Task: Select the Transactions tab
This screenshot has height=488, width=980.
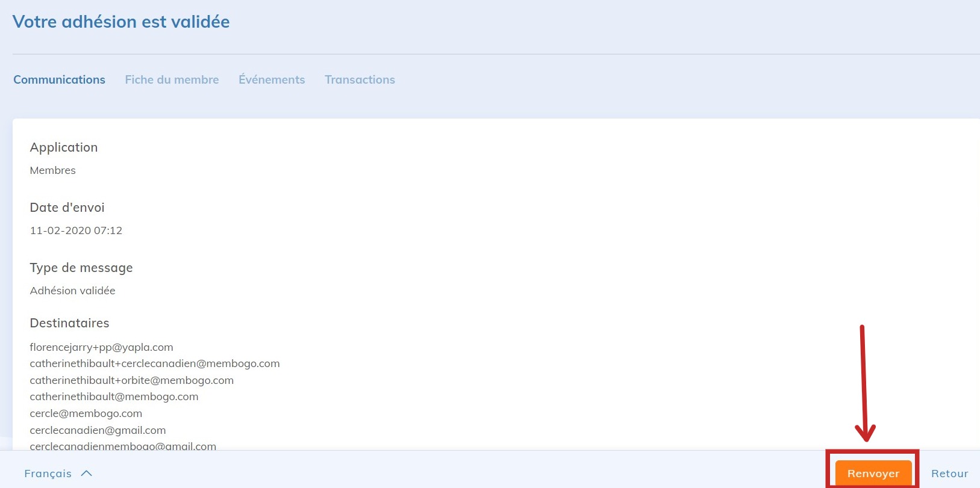Action: [360, 79]
